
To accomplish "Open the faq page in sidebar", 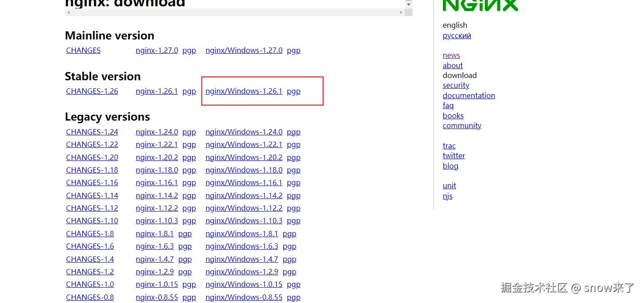I will coord(448,105).
